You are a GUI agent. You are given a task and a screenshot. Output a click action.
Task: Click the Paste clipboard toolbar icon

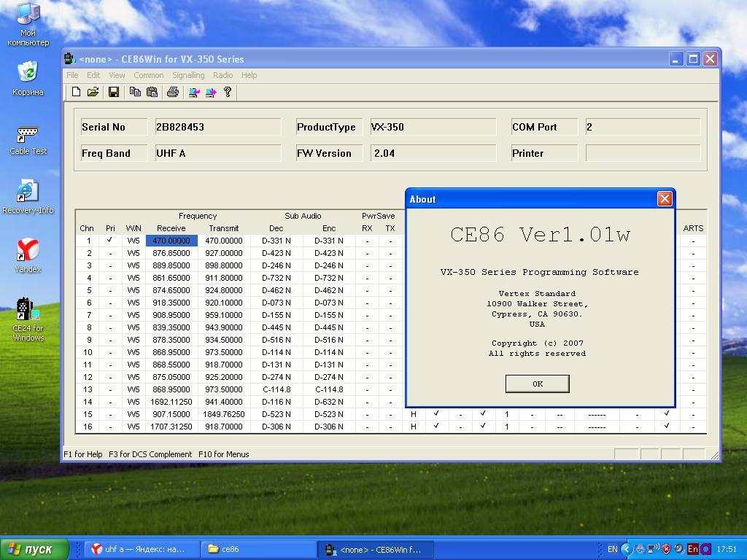tap(152, 92)
